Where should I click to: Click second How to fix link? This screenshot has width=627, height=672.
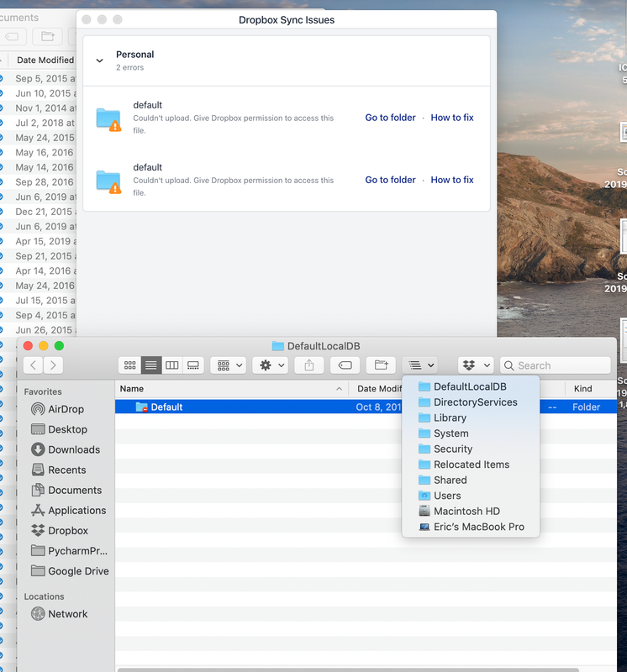[x=452, y=180]
